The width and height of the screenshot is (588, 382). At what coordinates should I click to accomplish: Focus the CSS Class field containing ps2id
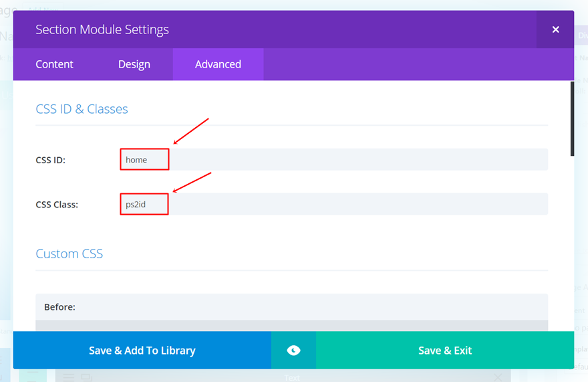(334, 204)
